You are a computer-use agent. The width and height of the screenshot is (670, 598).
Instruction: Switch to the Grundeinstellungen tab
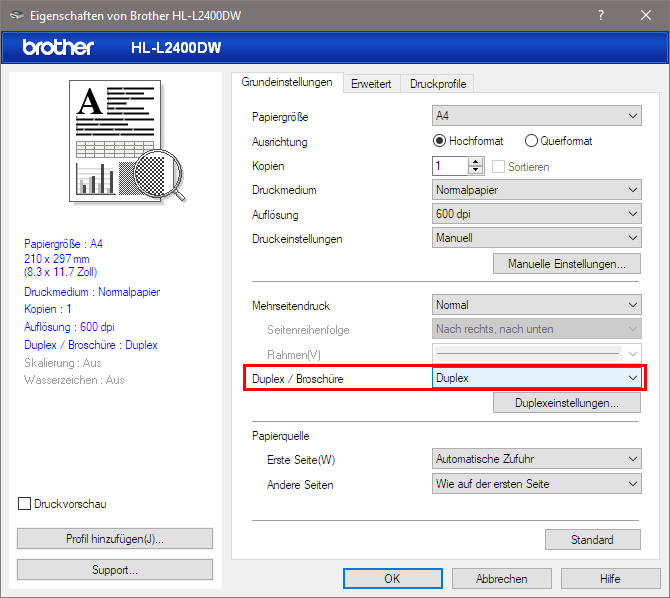click(287, 82)
